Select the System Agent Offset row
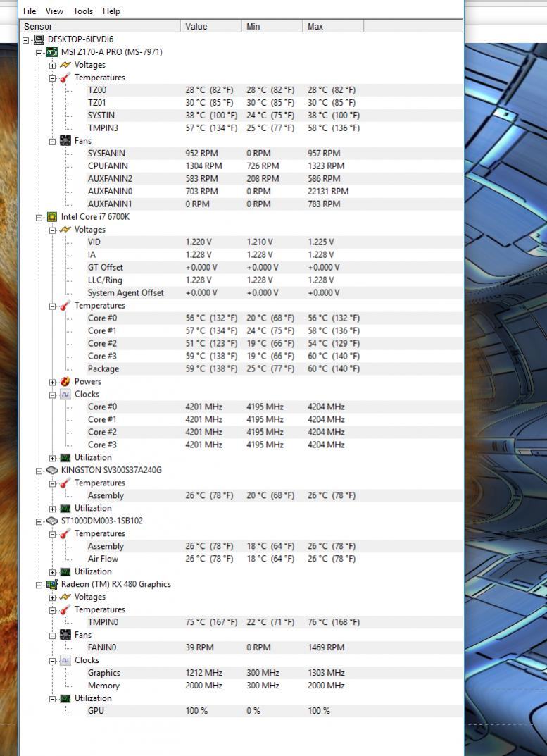Image resolution: width=547 pixels, height=756 pixels. tap(274, 292)
